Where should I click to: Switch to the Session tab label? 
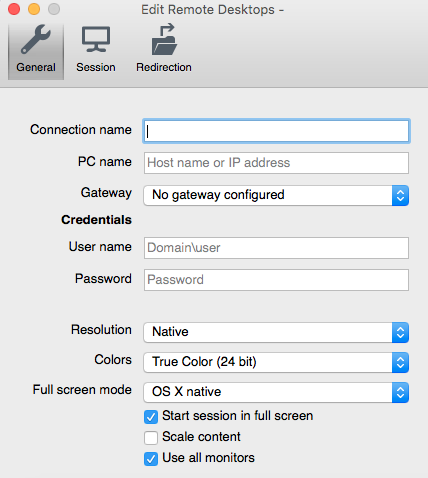pos(96,67)
